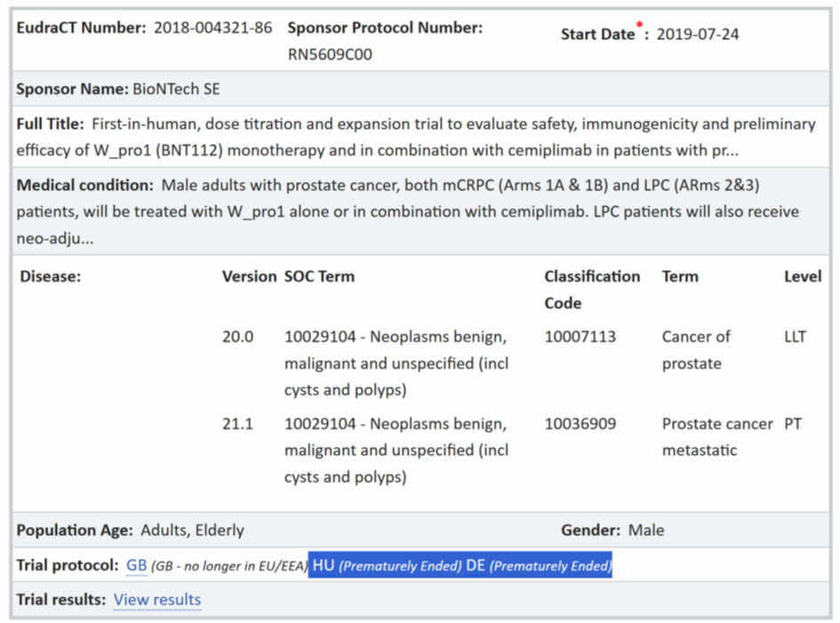
Task: Click the SOC term in version 20.0 row
Action: (396, 363)
